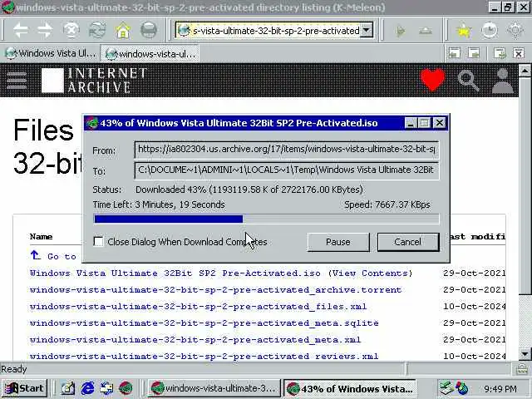Launch K-Meleon from Quick Launch icon
The image size is (532, 399).
126,388
